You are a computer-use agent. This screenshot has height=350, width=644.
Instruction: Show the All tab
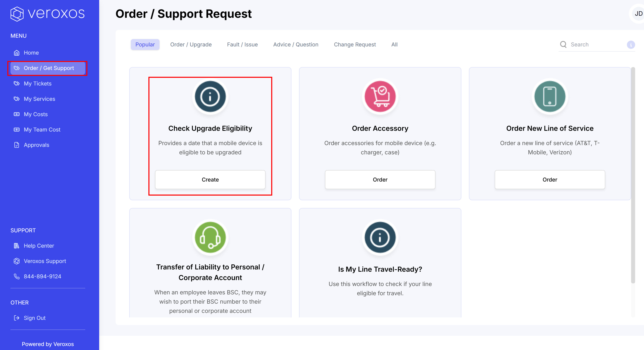pyautogui.click(x=394, y=45)
